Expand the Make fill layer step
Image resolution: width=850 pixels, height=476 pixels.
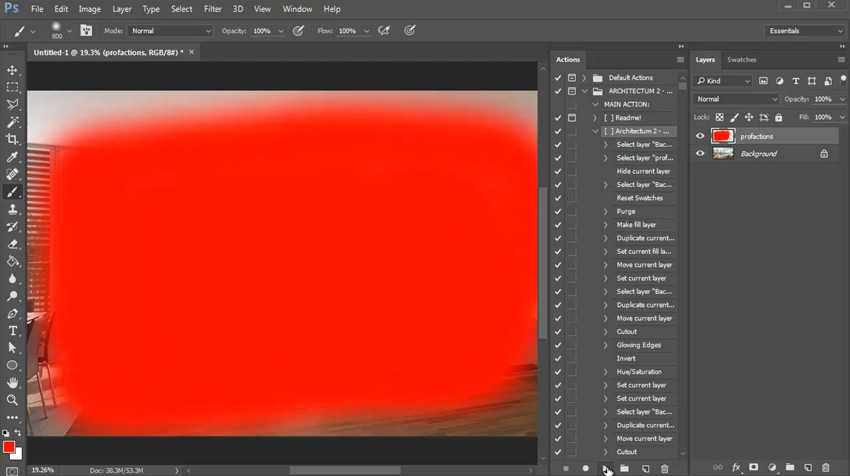tap(606, 224)
